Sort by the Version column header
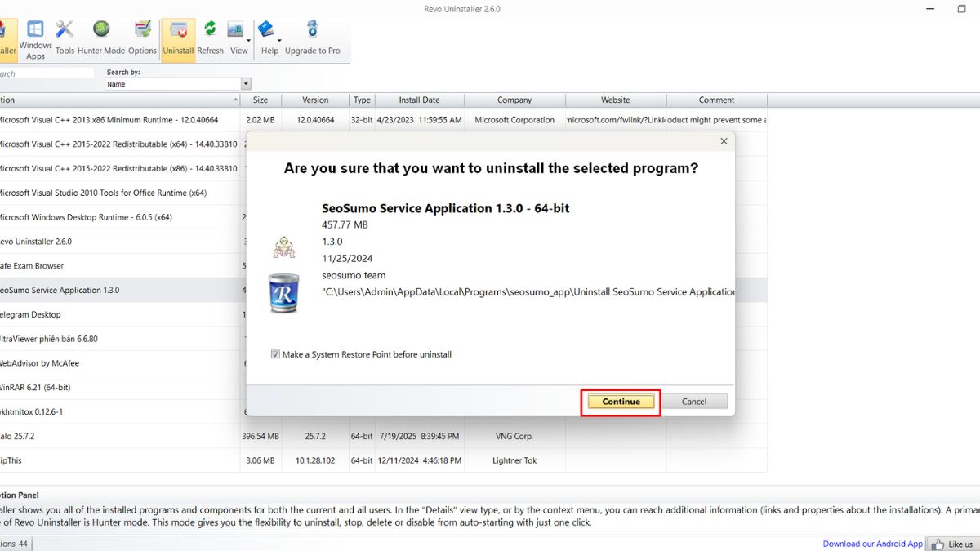Screen dimensions: 980x551 (315, 100)
